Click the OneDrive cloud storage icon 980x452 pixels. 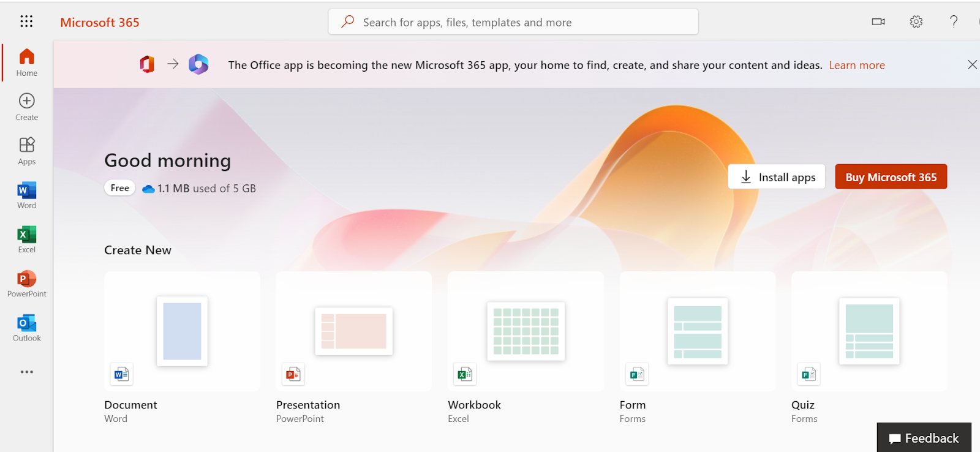pos(148,189)
